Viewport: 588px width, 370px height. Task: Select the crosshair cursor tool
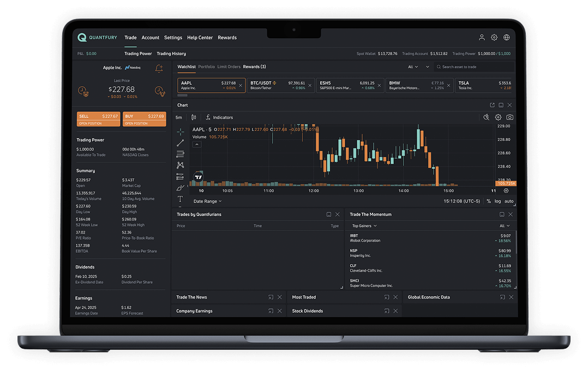pyautogui.click(x=181, y=132)
